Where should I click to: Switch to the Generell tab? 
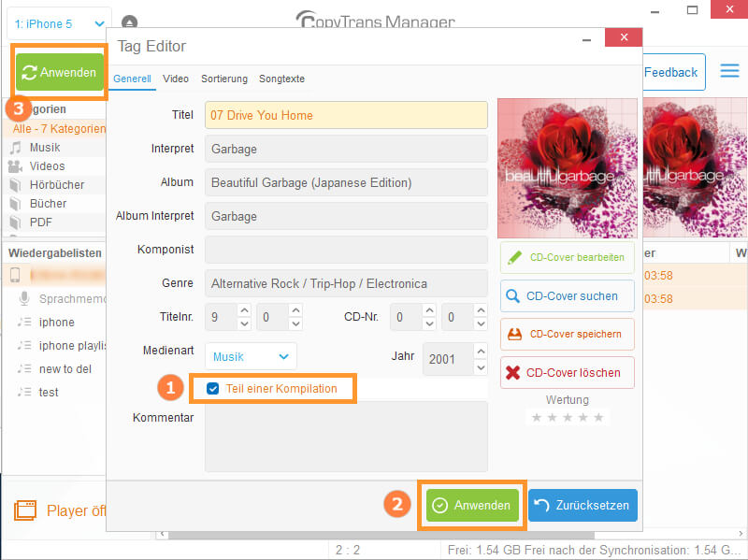132,79
